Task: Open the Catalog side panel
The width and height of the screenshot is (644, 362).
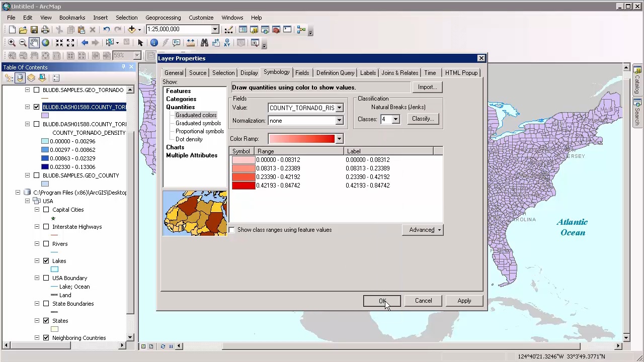Action: (637, 81)
